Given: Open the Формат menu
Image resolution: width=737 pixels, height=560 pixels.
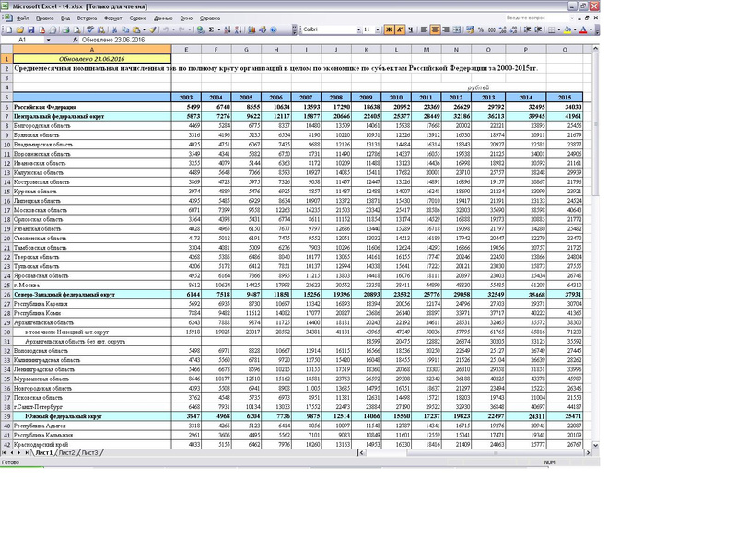Looking at the screenshot, I should tap(112, 17).
